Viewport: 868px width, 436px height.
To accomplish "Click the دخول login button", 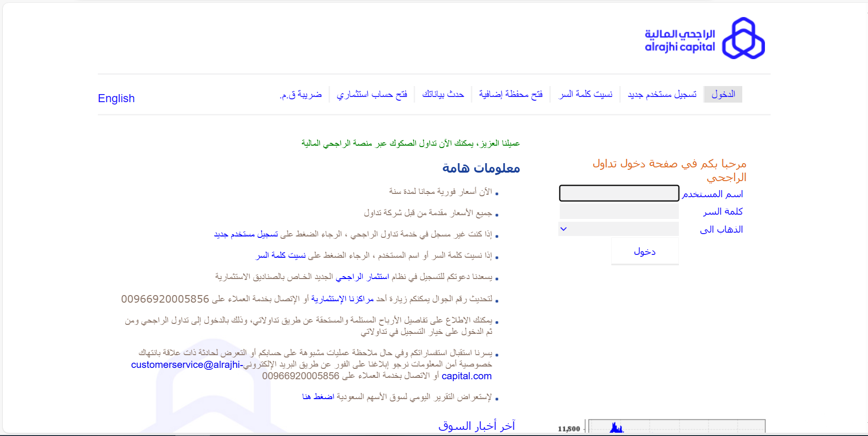I will pos(645,251).
